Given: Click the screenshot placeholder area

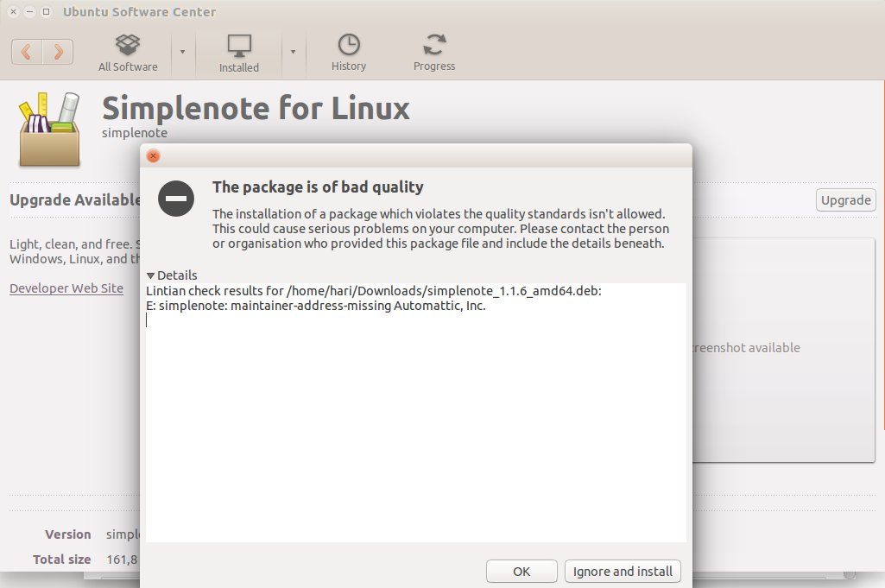Looking at the screenshot, I should [x=783, y=350].
